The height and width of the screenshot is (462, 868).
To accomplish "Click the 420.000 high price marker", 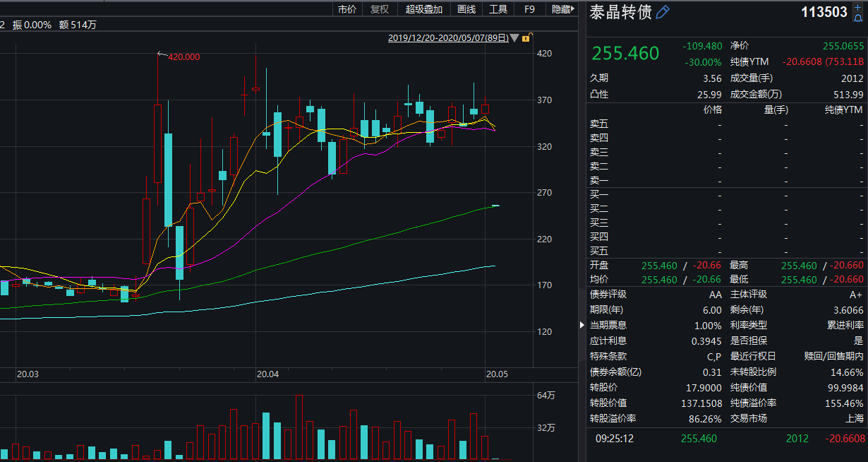I will point(183,57).
